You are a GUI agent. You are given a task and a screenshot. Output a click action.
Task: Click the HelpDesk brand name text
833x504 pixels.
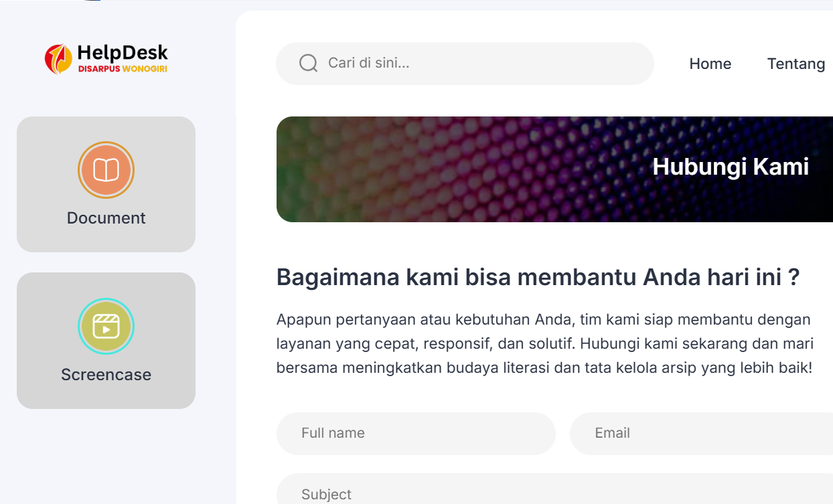(122, 52)
